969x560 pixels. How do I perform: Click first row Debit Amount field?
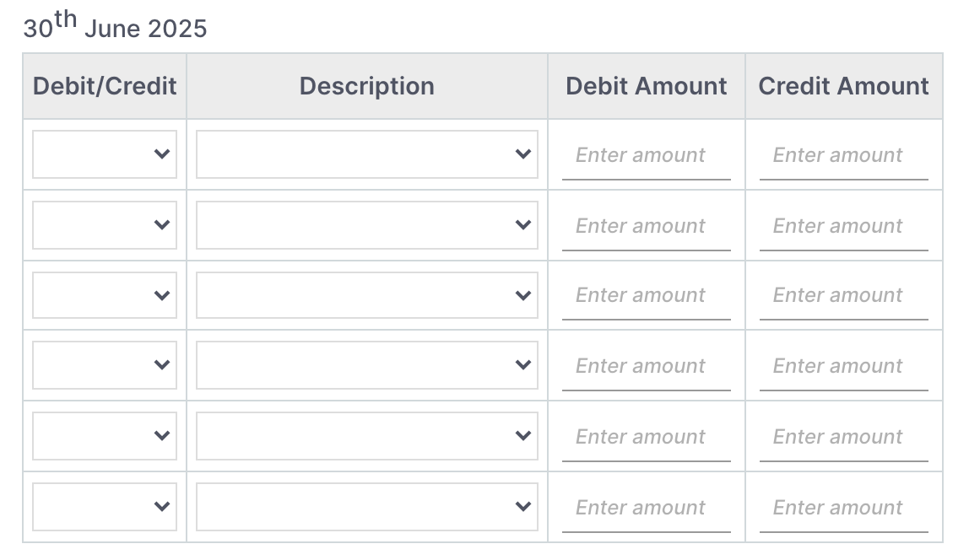pos(646,155)
